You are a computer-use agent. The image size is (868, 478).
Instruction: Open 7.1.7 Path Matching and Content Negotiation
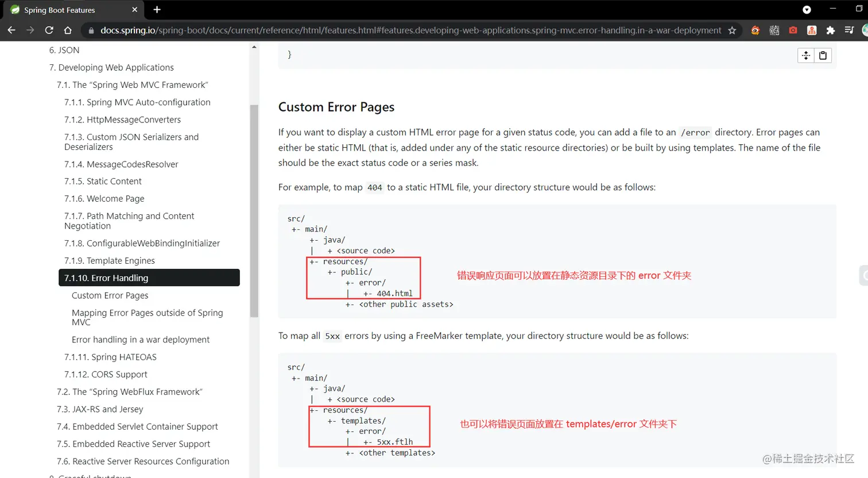(129, 221)
